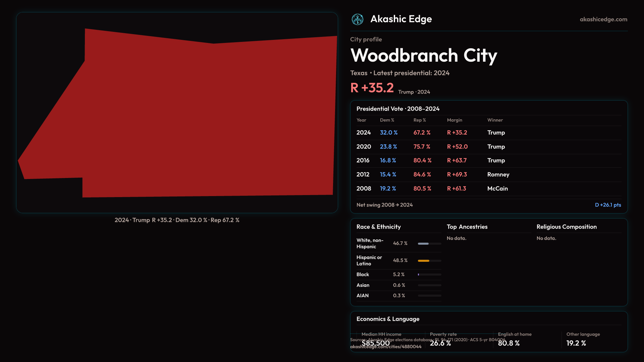Select the 2024 presidential vote row
The width and height of the screenshot is (644, 362).
(x=488, y=133)
